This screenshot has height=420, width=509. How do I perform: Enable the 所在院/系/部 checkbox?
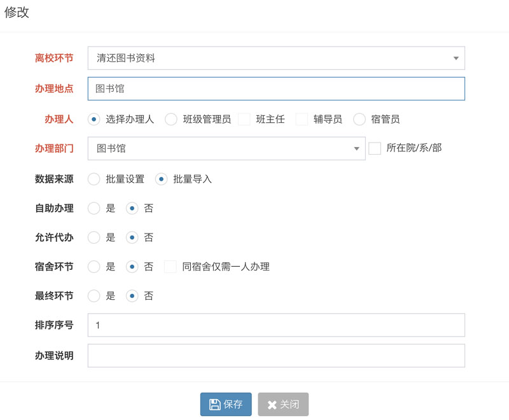pyautogui.click(x=375, y=148)
